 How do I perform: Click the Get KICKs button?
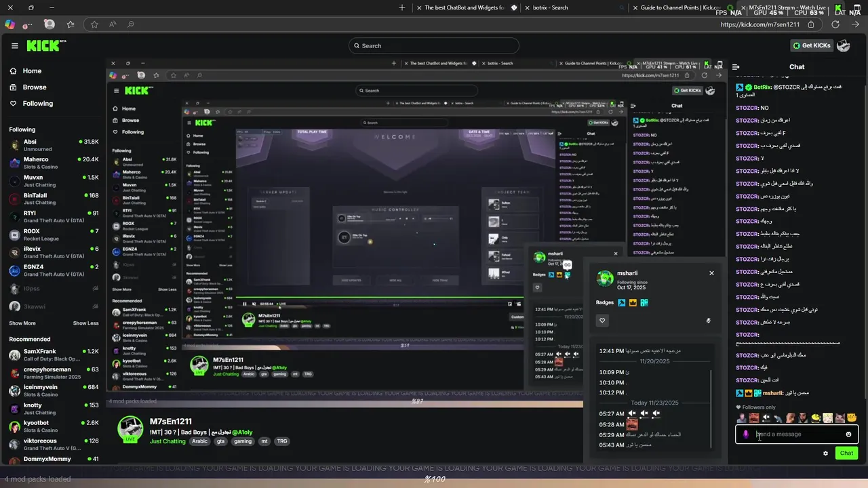click(x=811, y=45)
